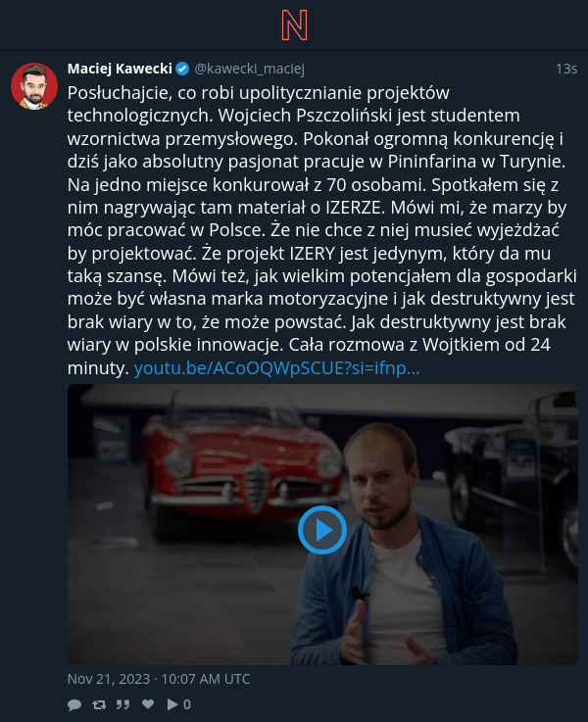Click the blue verified checkmark badge

pos(182,69)
